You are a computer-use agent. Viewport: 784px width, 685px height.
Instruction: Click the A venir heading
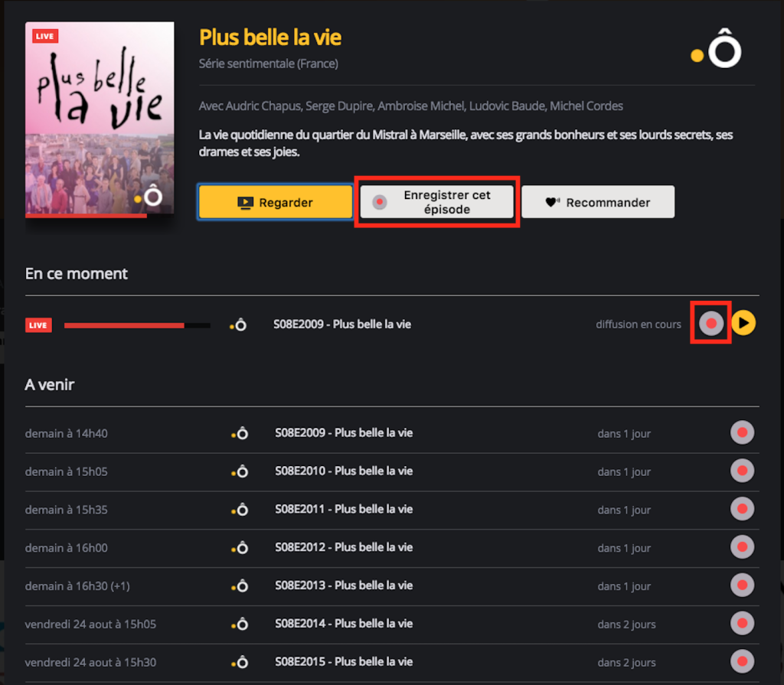(x=50, y=384)
